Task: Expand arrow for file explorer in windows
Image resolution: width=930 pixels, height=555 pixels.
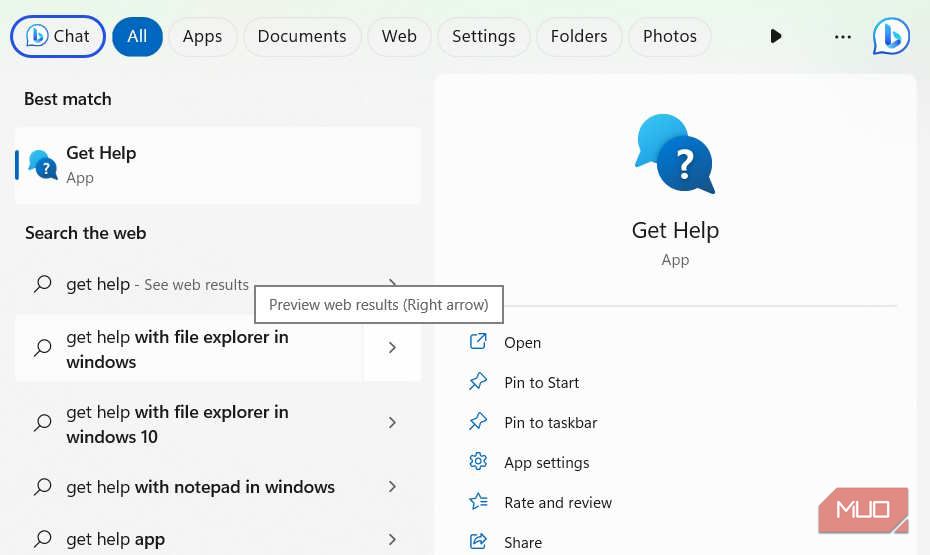Action: 392,348
